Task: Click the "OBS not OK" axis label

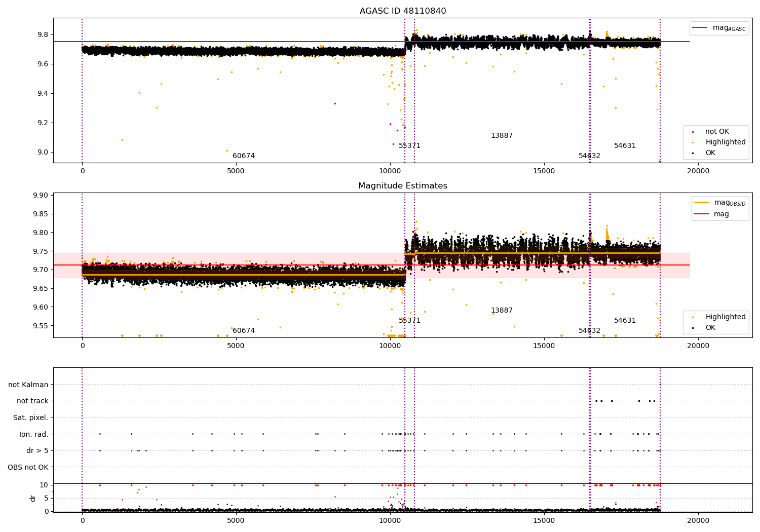Action: point(28,467)
